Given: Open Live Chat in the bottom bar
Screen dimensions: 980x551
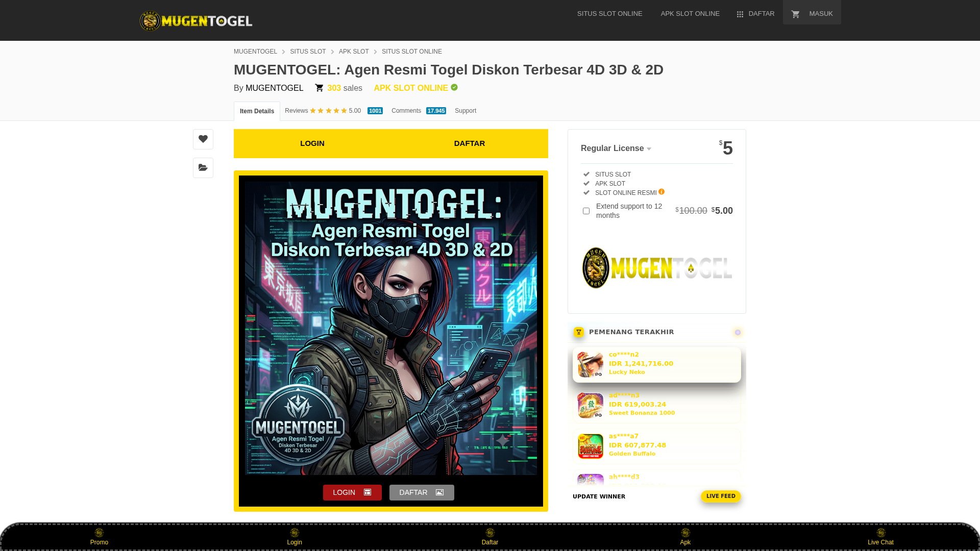Looking at the screenshot, I should (x=880, y=537).
